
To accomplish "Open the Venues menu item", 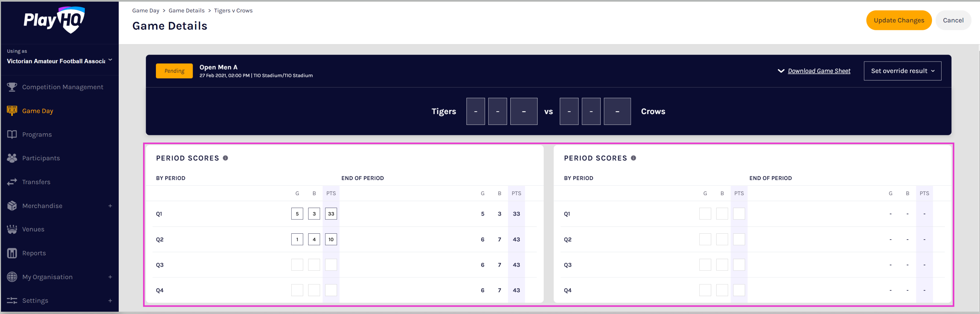I will (33, 229).
